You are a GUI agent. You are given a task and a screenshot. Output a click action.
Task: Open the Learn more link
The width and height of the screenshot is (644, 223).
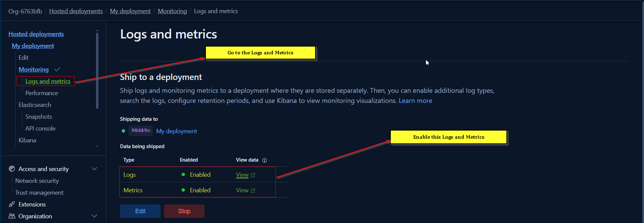[x=415, y=101]
